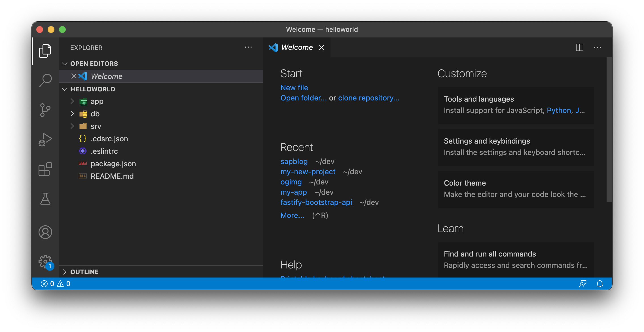Open recent project ogimg
This screenshot has width=644, height=332.
coord(291,182)
